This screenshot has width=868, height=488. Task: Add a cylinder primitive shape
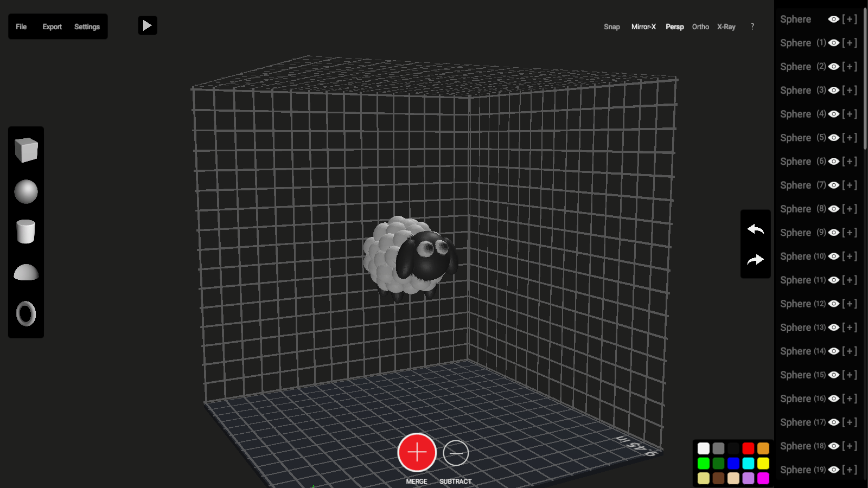[25, 232]
